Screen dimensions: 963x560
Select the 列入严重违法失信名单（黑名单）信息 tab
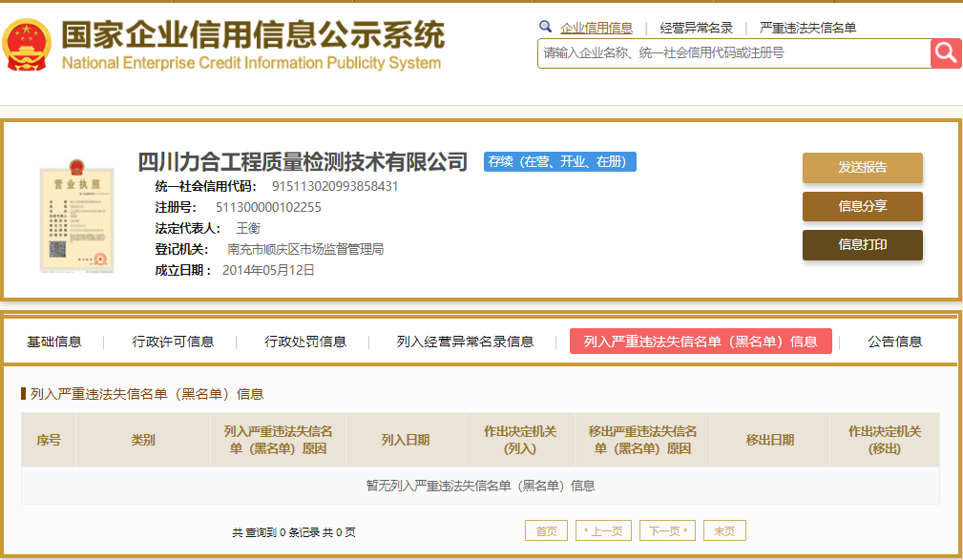click(701, 342)
